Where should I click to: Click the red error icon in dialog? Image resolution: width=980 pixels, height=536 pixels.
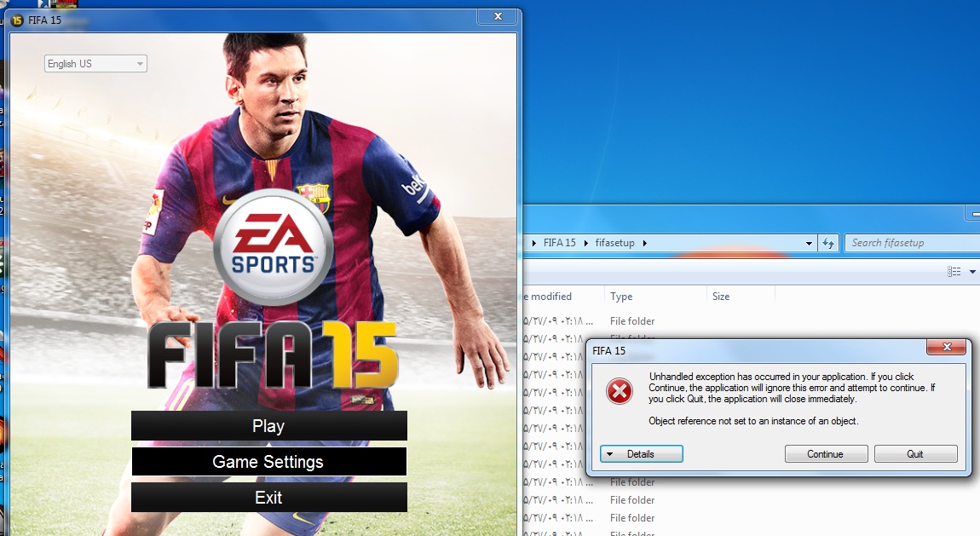[620, 392]
